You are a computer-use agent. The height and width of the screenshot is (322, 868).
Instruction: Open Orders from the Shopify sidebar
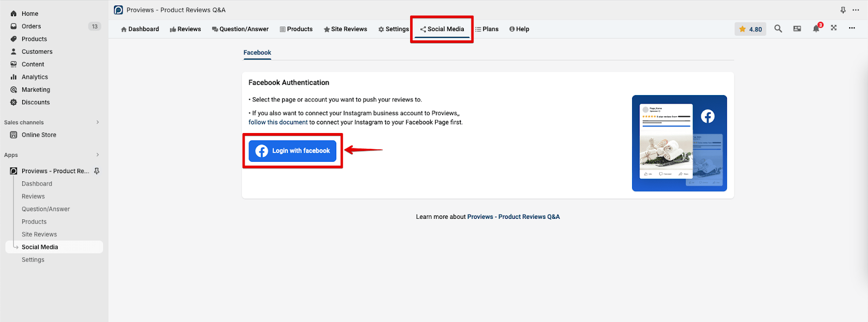pyautogui.click(x=31, y=26)
